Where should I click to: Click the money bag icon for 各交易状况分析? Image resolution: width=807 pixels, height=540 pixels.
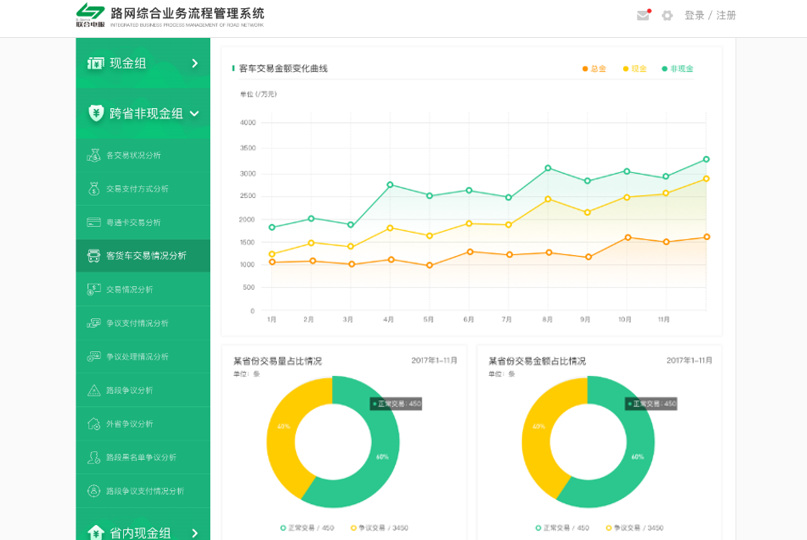point(94,155)
